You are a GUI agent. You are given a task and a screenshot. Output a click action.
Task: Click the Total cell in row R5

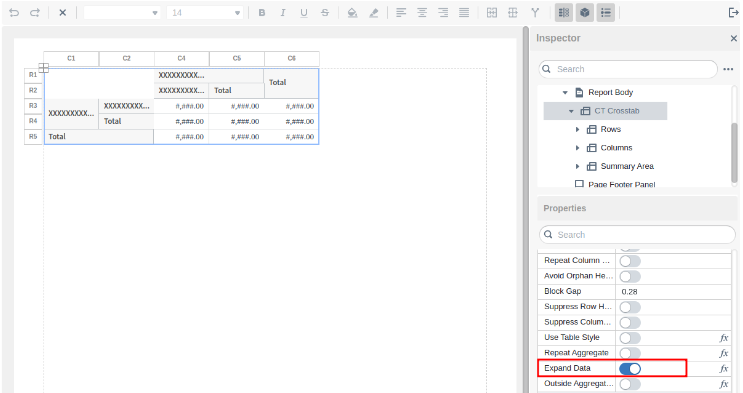click(x=99, y=137)
